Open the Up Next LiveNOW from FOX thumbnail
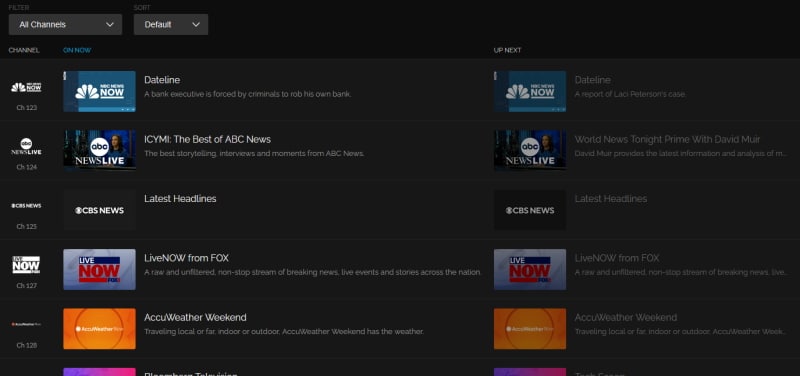800x376 pixels. 530,269
